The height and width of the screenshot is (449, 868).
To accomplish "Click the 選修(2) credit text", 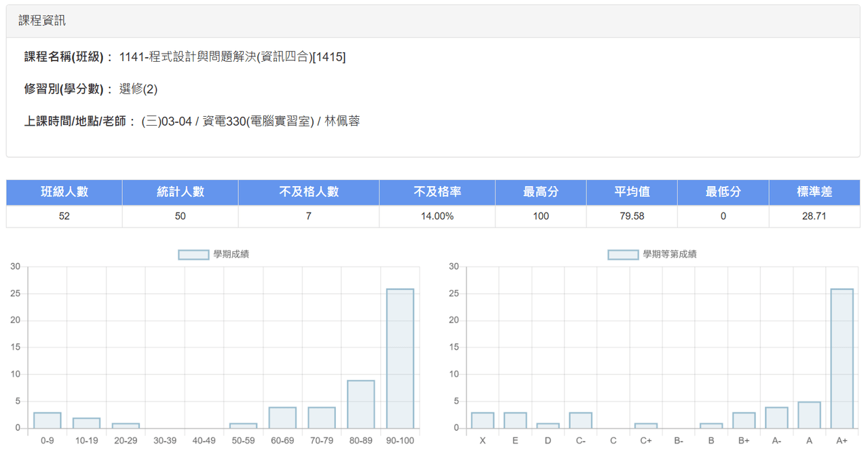I will pyautogui.click(x=138, y=89).
